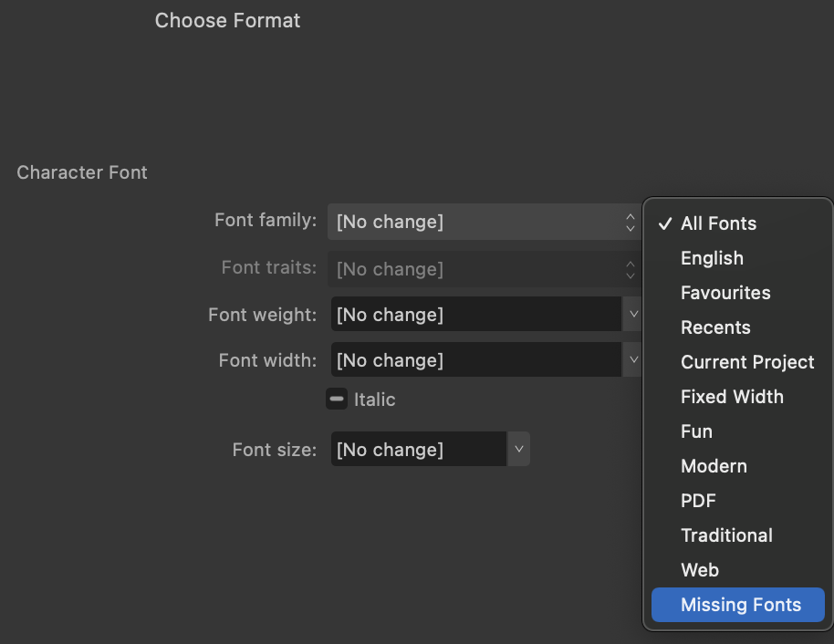Open the Font width dropdown

pyautogui.click(x=633, y=359)
